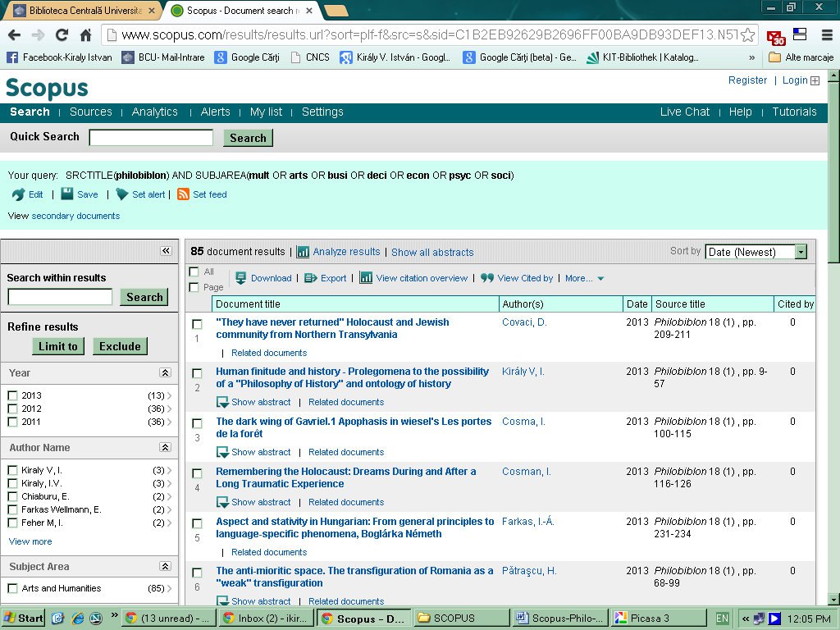This screenshot has width=840, height=630.
Task: Tick the 2011 year filter checkbox
Action: coord(13,422)
